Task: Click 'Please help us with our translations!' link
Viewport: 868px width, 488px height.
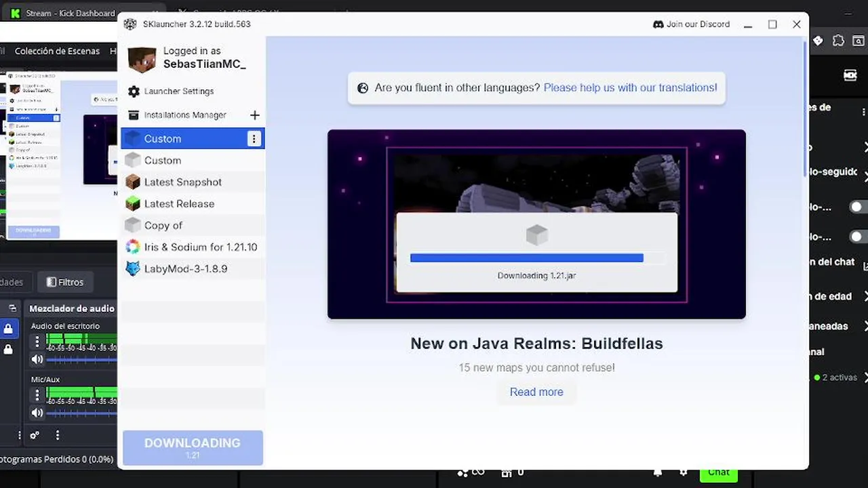Action: (x=630, y=87)
